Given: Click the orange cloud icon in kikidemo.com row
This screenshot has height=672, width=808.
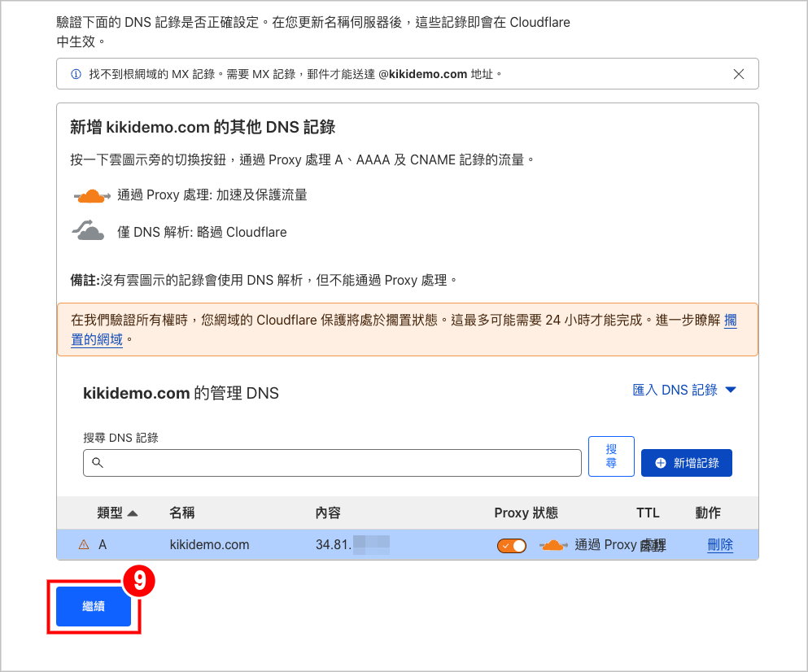Looking at the screenshot, I should [x=553, y=545].
